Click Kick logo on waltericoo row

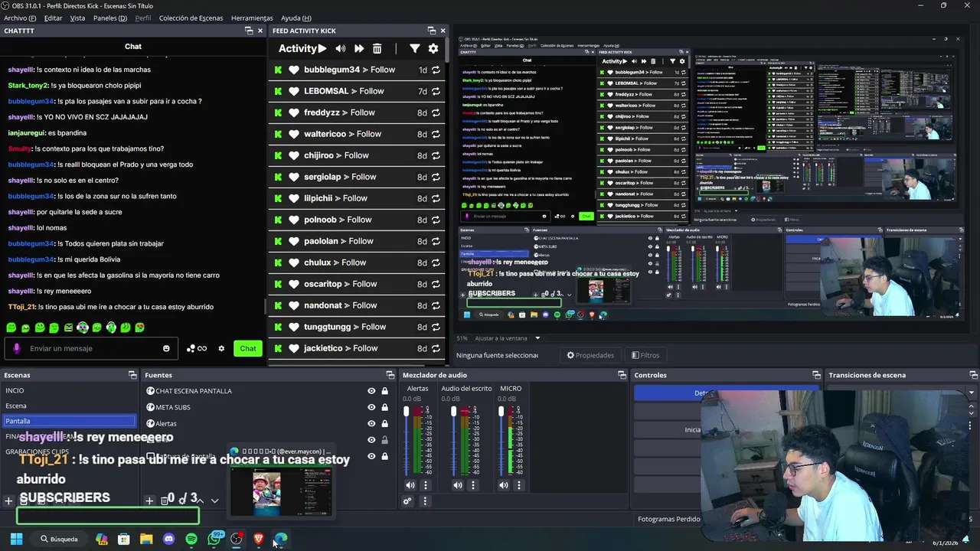pos(278,134)
